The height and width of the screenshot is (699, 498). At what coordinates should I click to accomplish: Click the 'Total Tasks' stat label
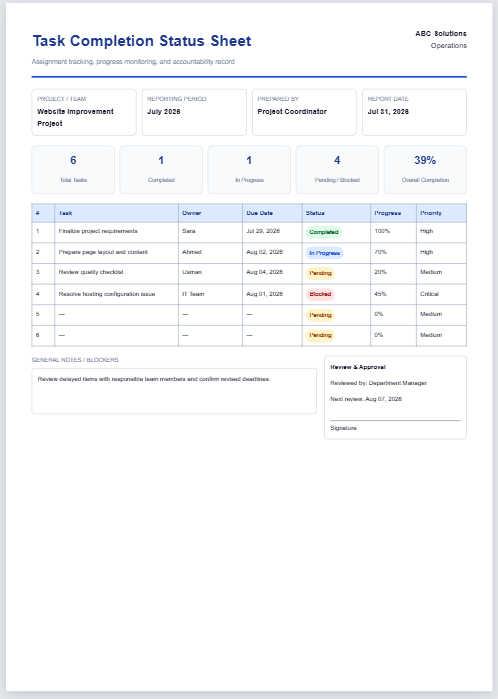(73, 180)
